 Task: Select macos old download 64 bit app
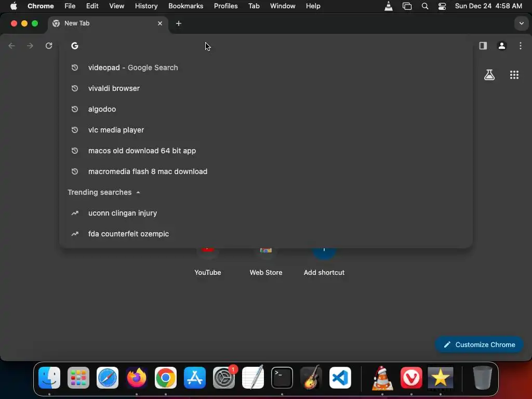265,151
